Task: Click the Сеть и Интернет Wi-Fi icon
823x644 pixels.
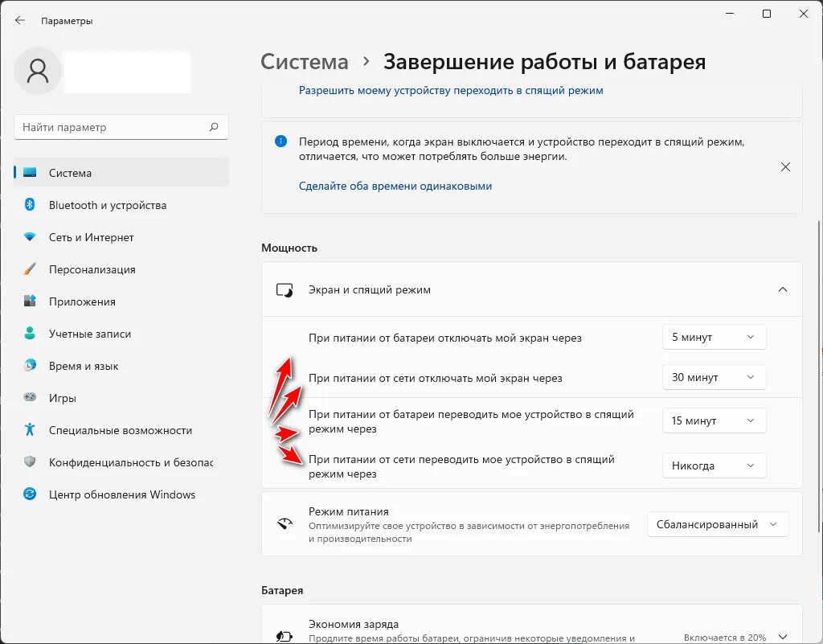Action: pos(30,236)
